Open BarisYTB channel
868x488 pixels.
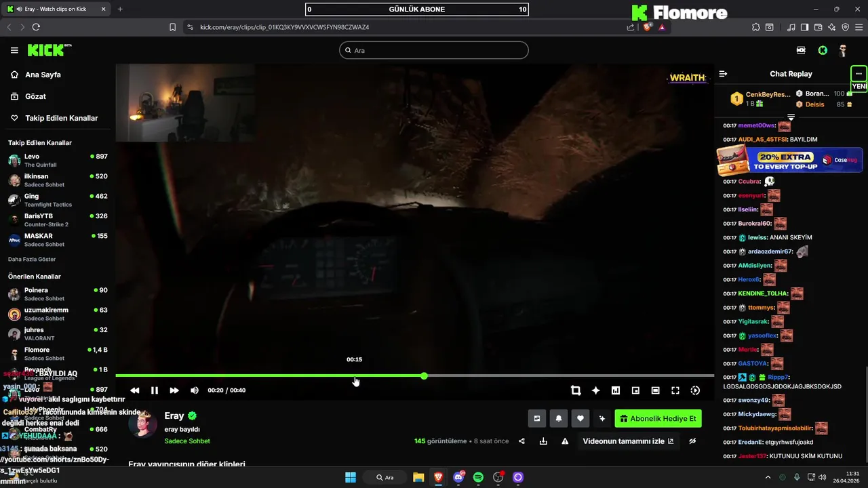coord(58,220)
